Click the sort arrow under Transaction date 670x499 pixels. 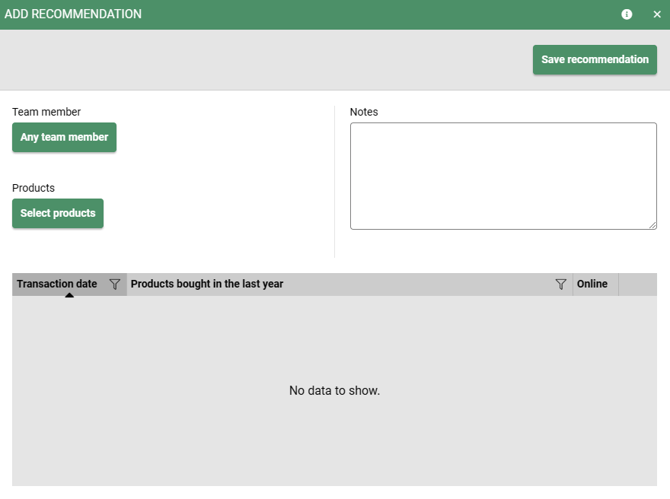pos(69,295)
